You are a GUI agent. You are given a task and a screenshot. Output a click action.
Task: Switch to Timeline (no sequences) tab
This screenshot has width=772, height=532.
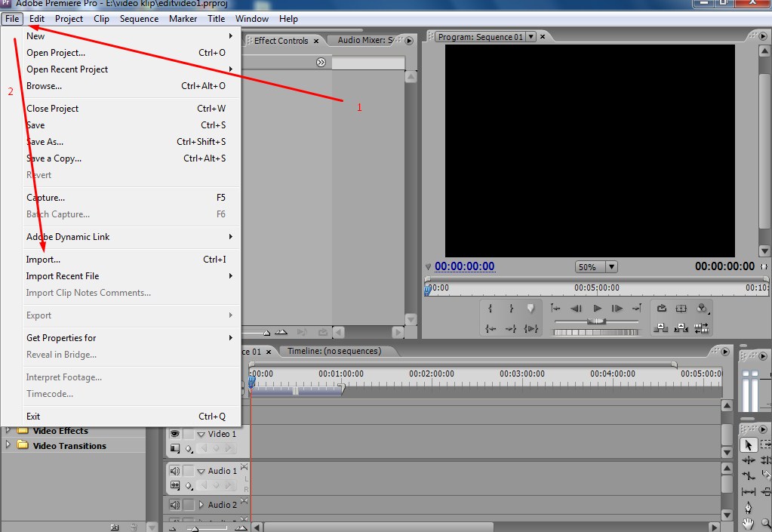[x=334, y=351]
